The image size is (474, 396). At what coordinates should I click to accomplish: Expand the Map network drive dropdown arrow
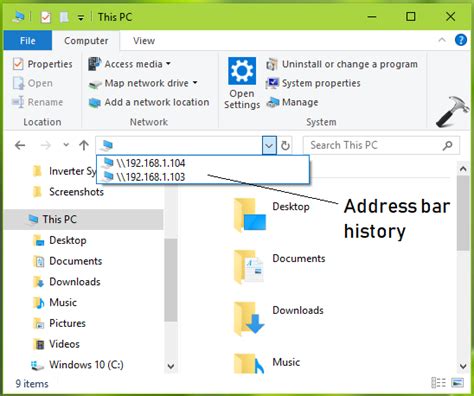195,82
